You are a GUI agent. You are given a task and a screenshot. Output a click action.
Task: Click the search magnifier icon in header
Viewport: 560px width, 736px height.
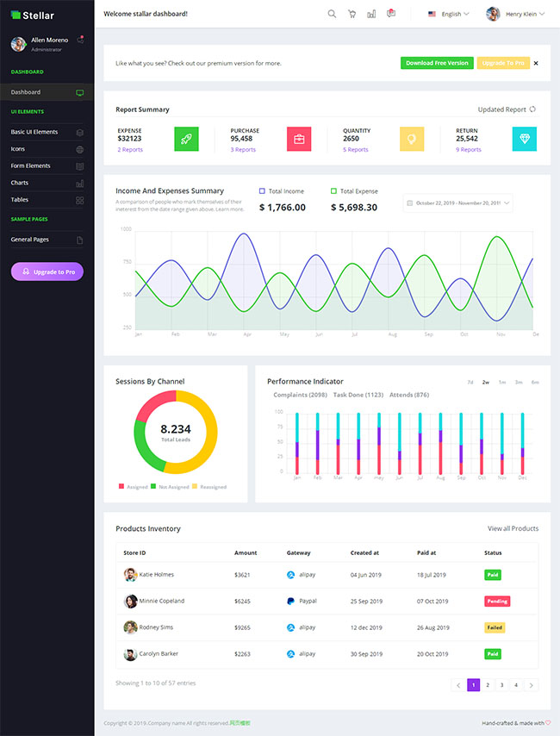point(332,14)
